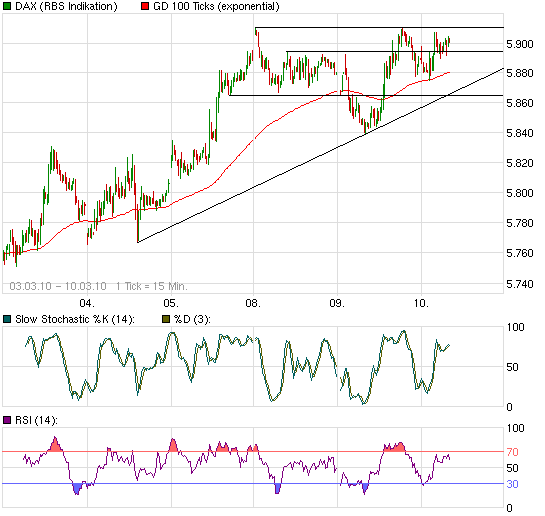Screen dimensions: 545x516
Task: Click the 5.880 price axis label
Action: point(520,73)
